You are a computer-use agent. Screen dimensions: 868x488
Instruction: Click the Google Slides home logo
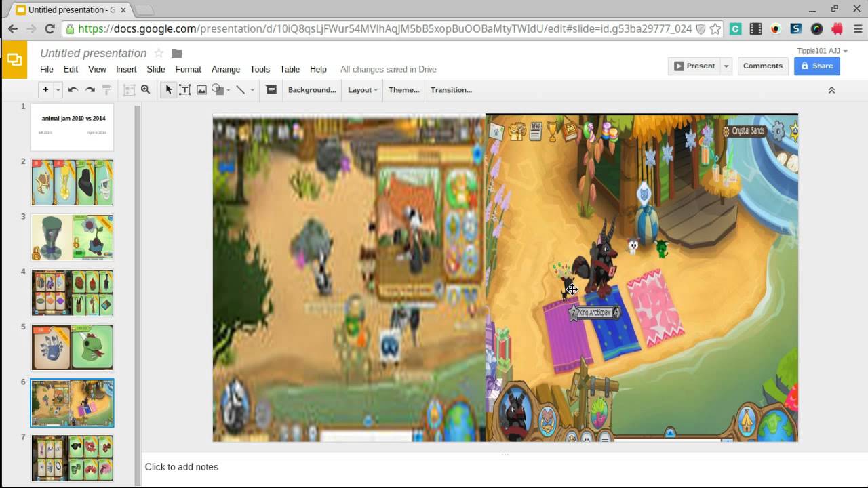pyautogui.click(x=14, y=60)
